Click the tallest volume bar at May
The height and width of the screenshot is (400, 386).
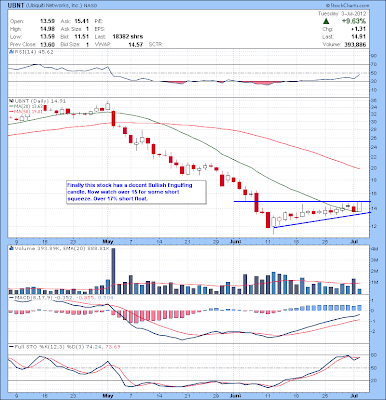coord(113,271)
